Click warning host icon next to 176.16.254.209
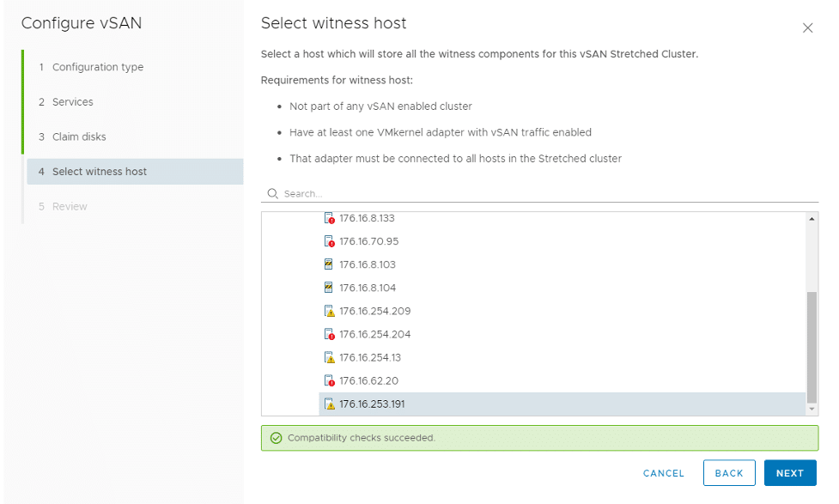 (x=329, y=311)
